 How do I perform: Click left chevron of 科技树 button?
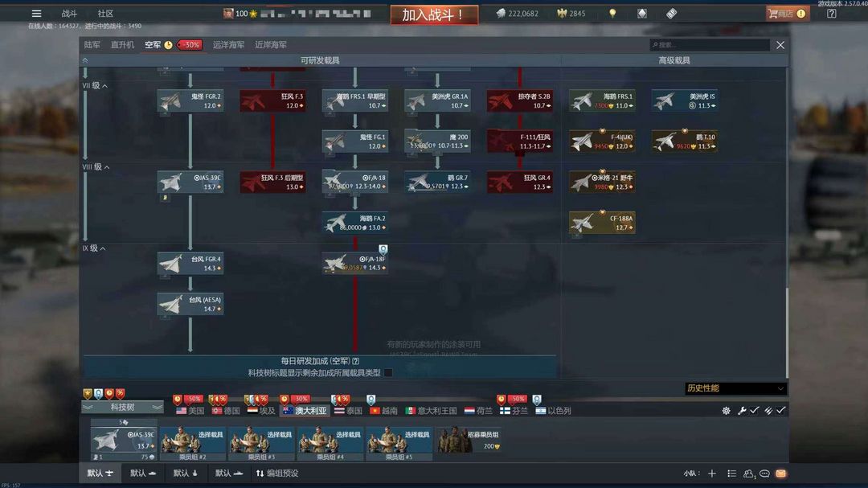point(88,407)
